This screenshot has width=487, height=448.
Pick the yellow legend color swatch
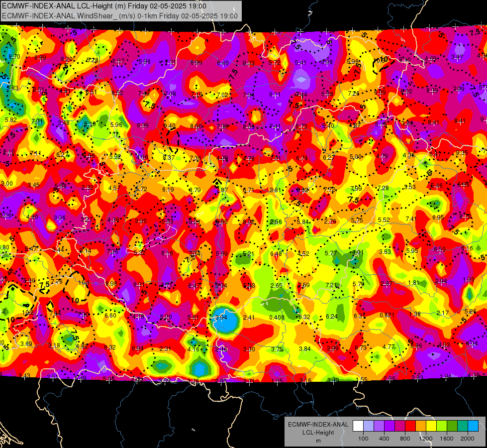tap(431, 426)
